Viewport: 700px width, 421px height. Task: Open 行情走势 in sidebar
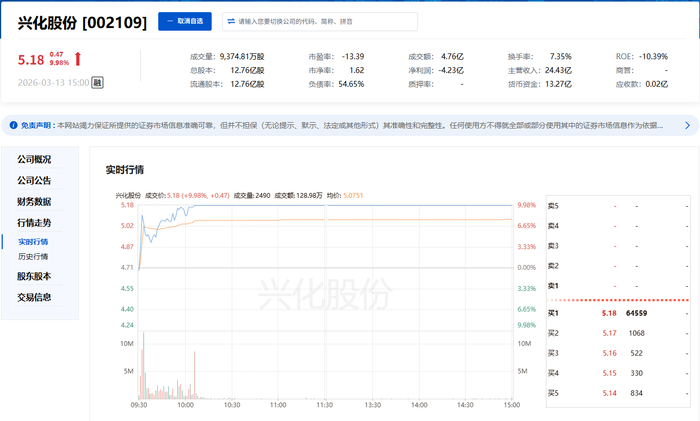[34, 223]
